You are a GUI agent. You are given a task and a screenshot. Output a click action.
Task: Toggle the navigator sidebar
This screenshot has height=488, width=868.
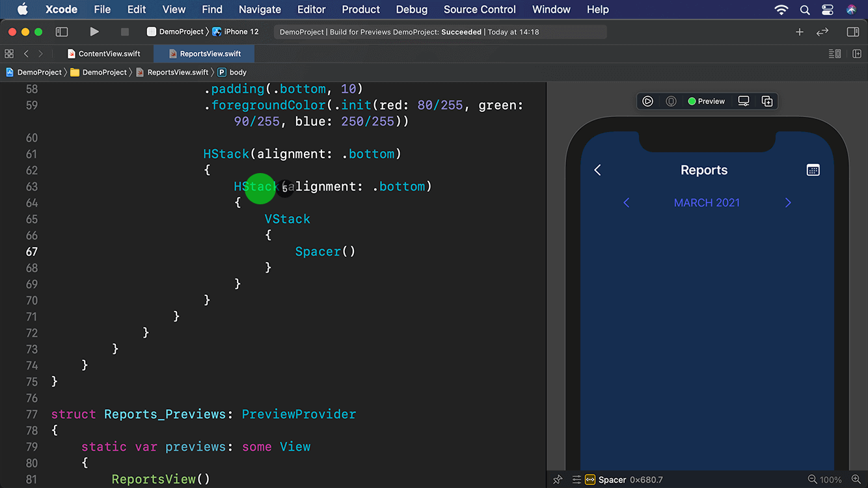(x=62, y=32)
